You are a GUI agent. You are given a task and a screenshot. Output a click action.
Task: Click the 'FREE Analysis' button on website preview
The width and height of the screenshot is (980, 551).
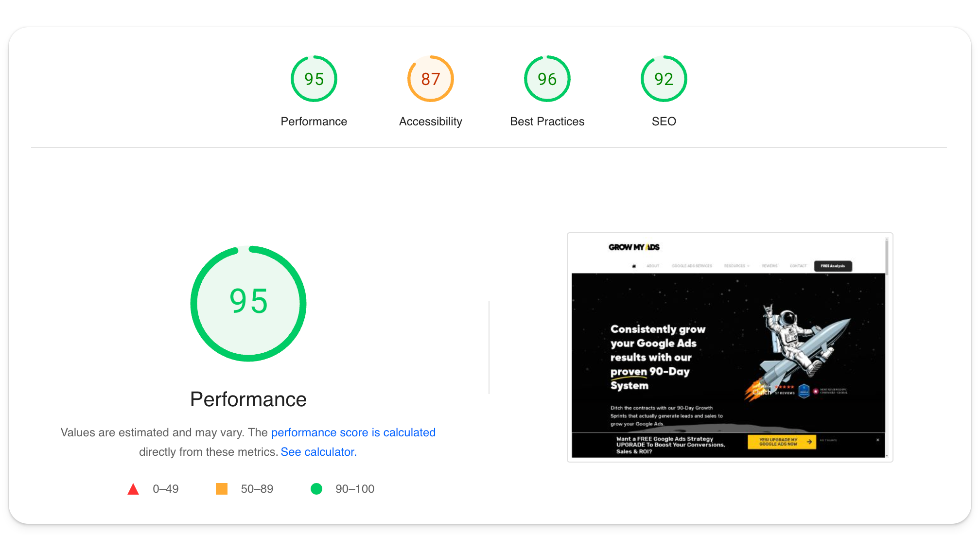click(833, 266)
